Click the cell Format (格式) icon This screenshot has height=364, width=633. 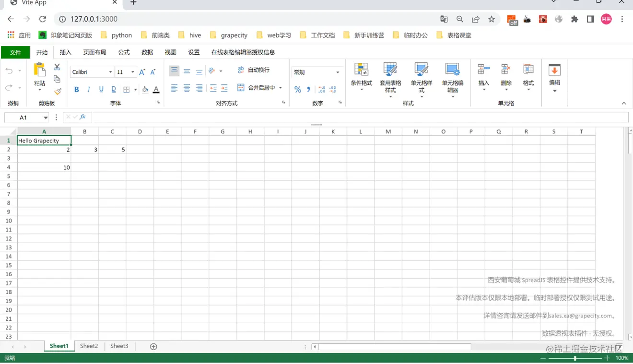[x=528, y=70]
